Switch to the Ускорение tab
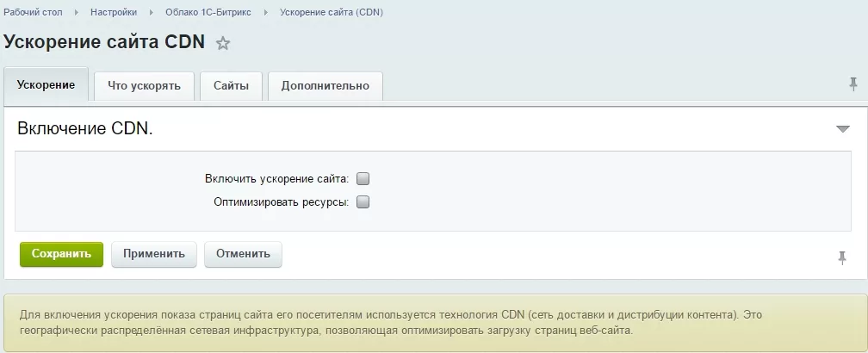Image resolution: width=868 pixels, height=353 pixels. coord(46,84)
